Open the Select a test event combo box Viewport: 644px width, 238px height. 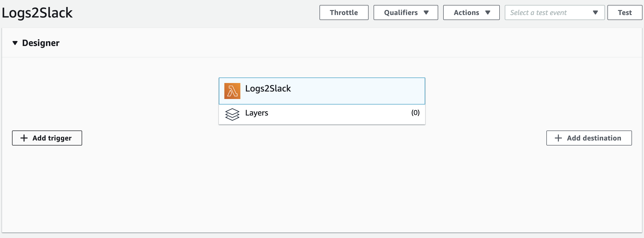tap(554, 12)
